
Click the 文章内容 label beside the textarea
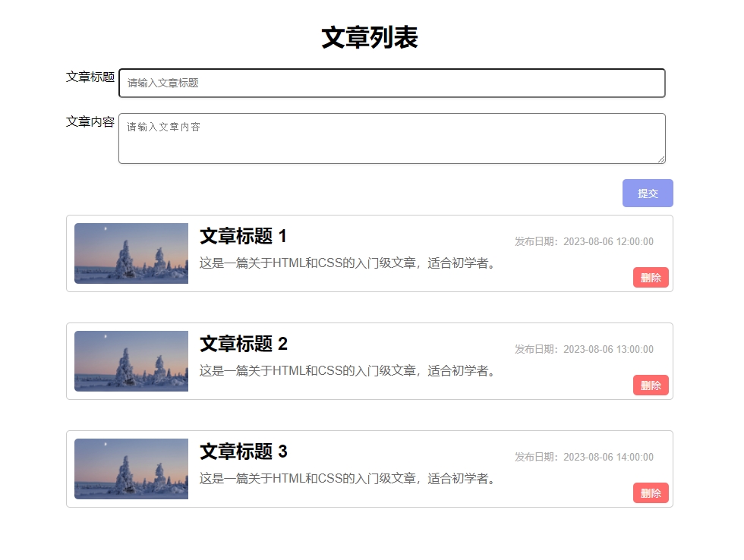[90, 121]
